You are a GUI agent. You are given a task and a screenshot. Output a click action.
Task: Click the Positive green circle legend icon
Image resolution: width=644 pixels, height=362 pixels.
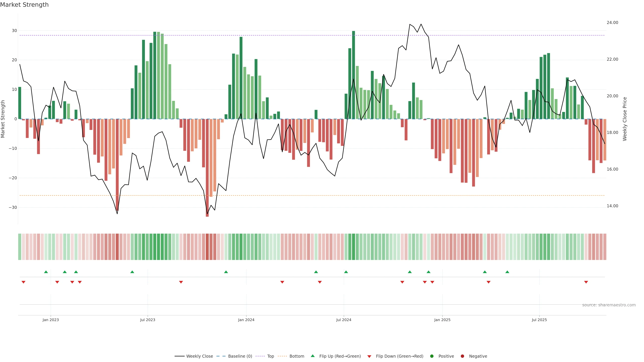pyautogui.click(x=432, y=356)
